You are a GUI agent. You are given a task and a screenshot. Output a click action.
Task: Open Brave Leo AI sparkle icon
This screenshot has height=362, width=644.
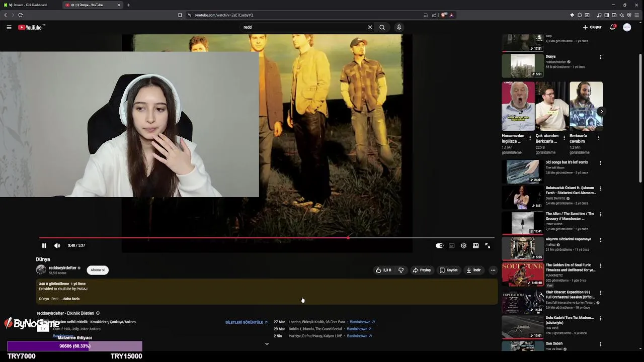(622, 15)
